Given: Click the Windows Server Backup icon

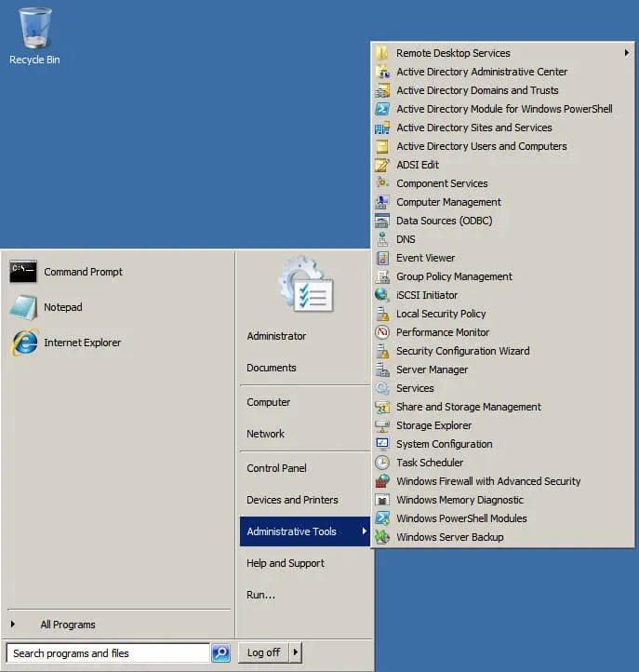Looking at the screenshot, I should click(382, 537).
